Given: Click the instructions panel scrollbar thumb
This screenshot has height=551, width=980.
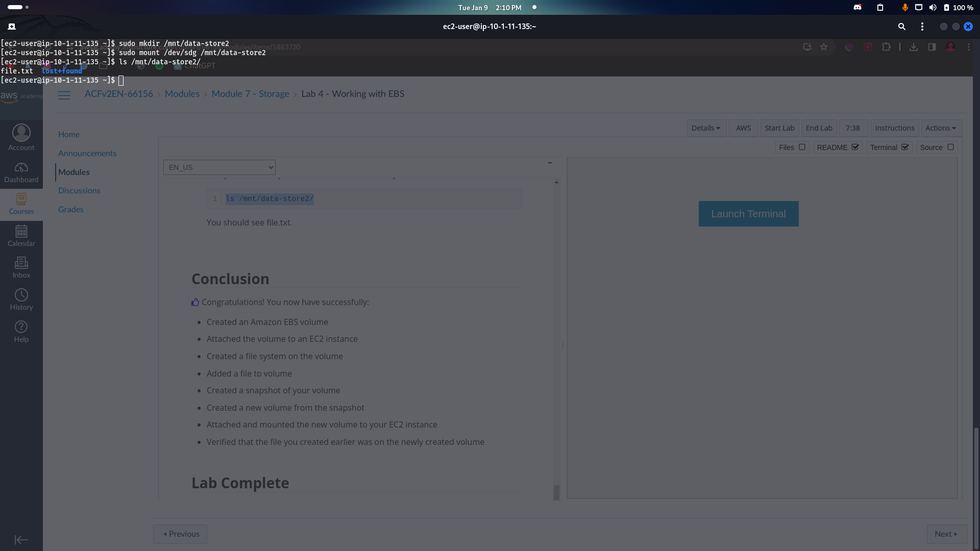Looking at the screenshot, I should pos(556,492).
